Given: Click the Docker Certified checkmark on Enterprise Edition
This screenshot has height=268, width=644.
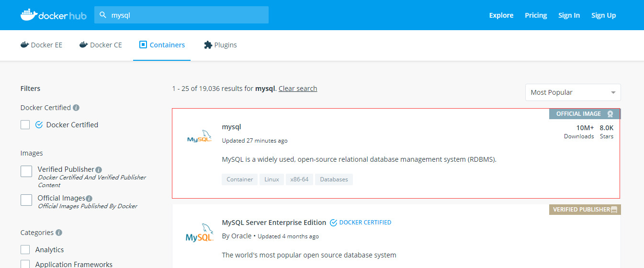Looking at the screenshot, I should click(334, 223).
